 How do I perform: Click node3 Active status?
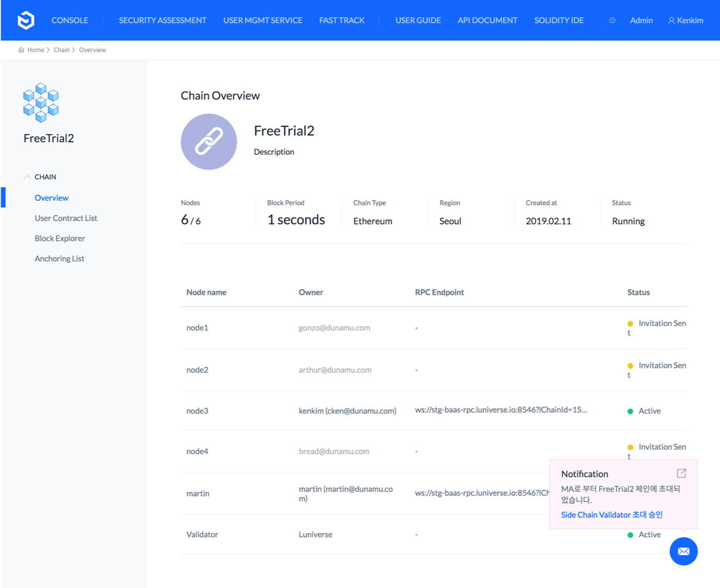click(644, 411)
